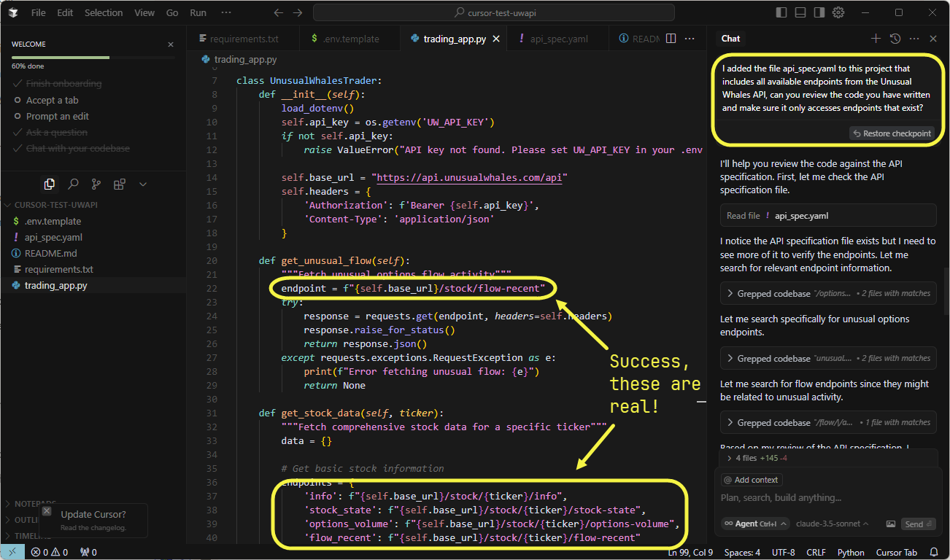Open the Source Control view icon

click(96, 184)
